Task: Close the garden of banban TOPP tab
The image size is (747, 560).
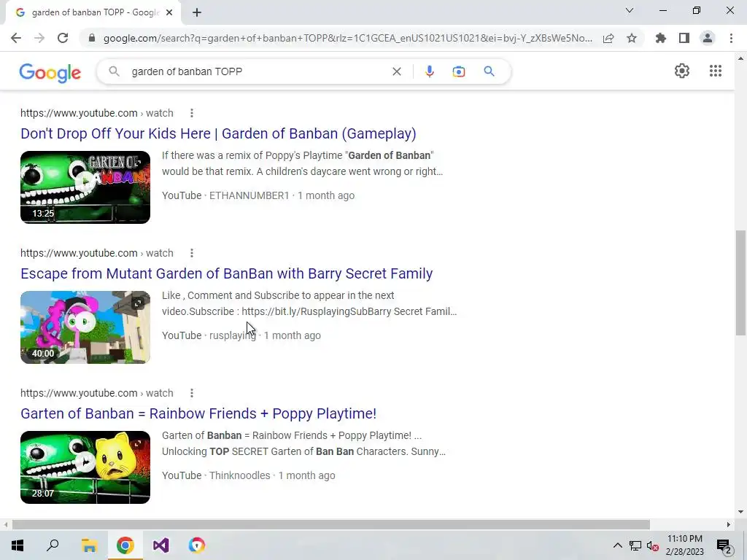Action: point(169,12)
